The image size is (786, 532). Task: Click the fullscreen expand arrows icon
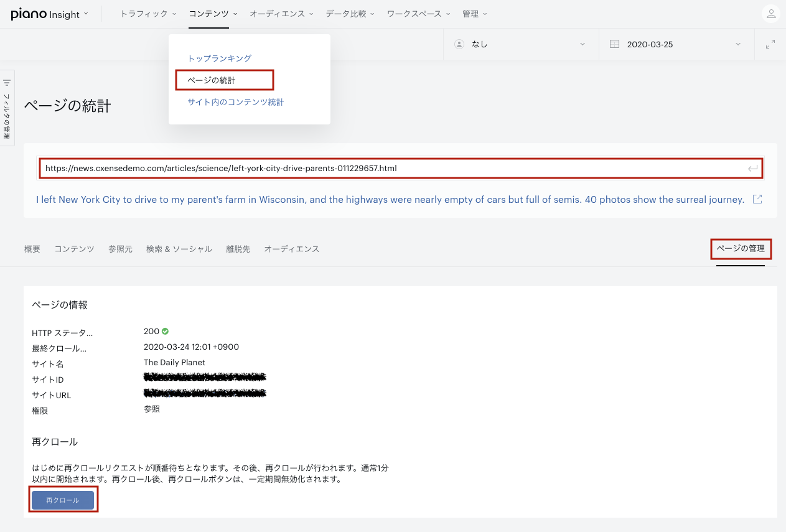pos(770,44)
